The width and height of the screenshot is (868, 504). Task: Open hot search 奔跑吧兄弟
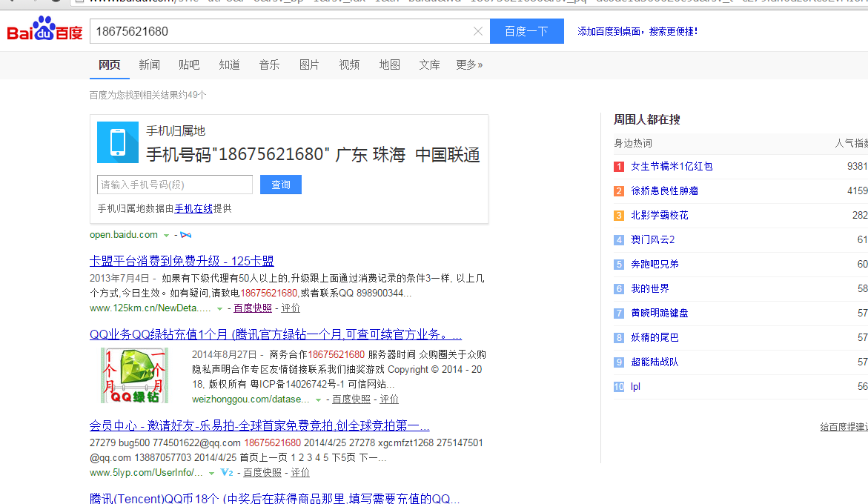655,264
